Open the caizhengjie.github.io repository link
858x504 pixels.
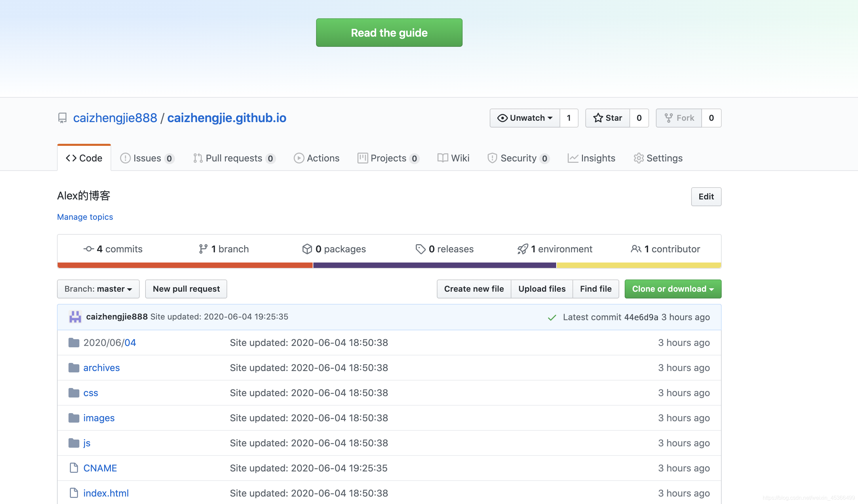pyautogui.click(x=227, y=118)
